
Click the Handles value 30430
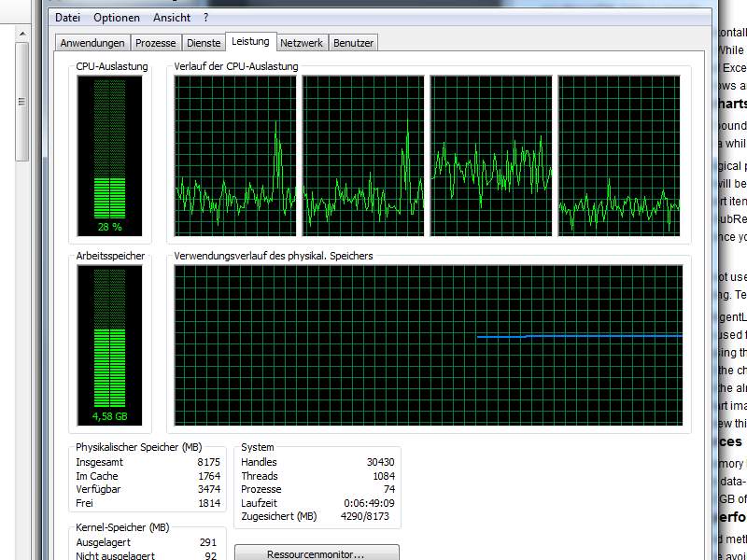tap(381, 462)
